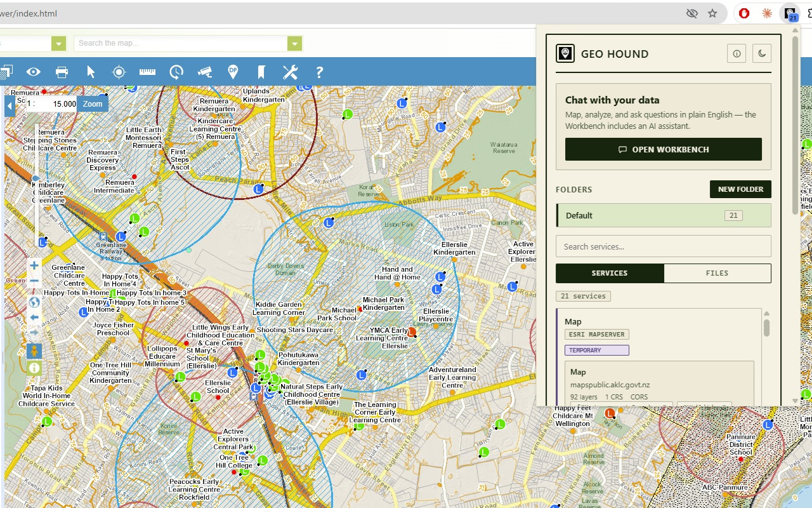The height and width of the screenshot is (508, 812).
Task: Bookmark this page with the star icon
Action: click(712, 13)
